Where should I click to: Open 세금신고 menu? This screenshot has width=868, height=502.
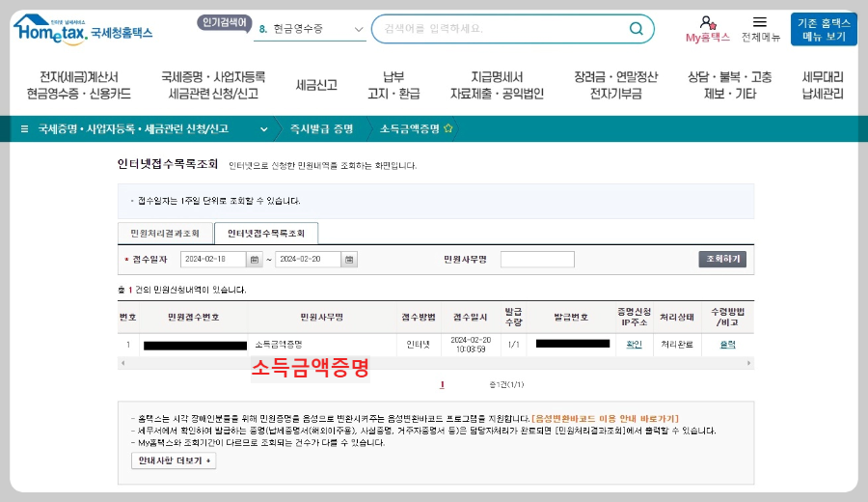316,85
